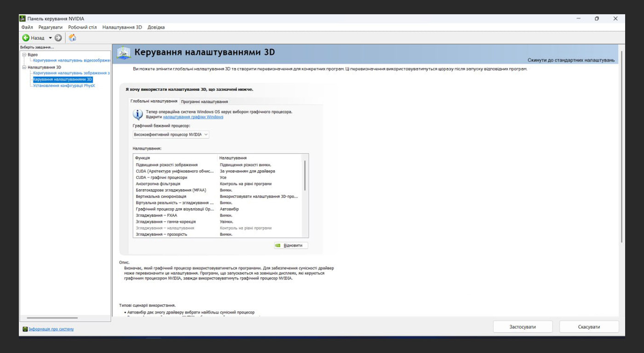Screen dimensions: 644x353
Task: Open the Довідка menu
Action: (156, 28)
